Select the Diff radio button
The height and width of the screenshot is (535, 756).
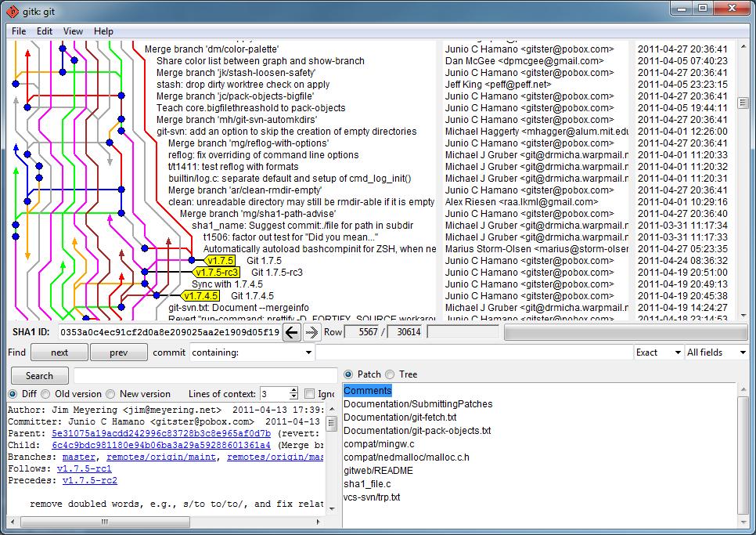coord(13,394)
